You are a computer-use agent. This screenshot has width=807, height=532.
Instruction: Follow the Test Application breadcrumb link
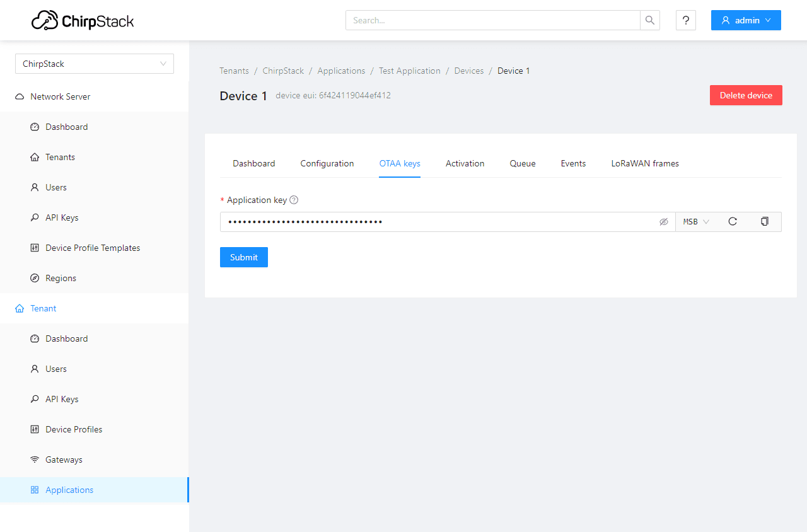(410, 71)
